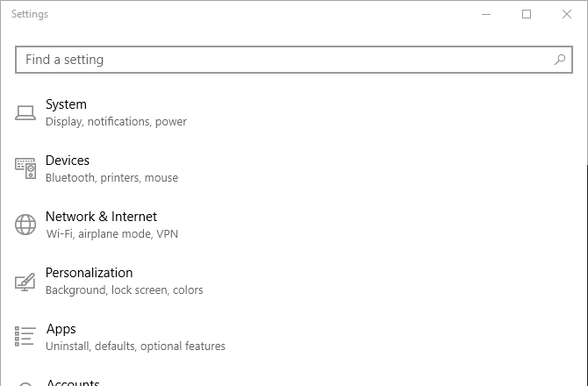The image size is (588, 386).
Task: Go to Network & Internet heading
Action: tap(101, 217)
